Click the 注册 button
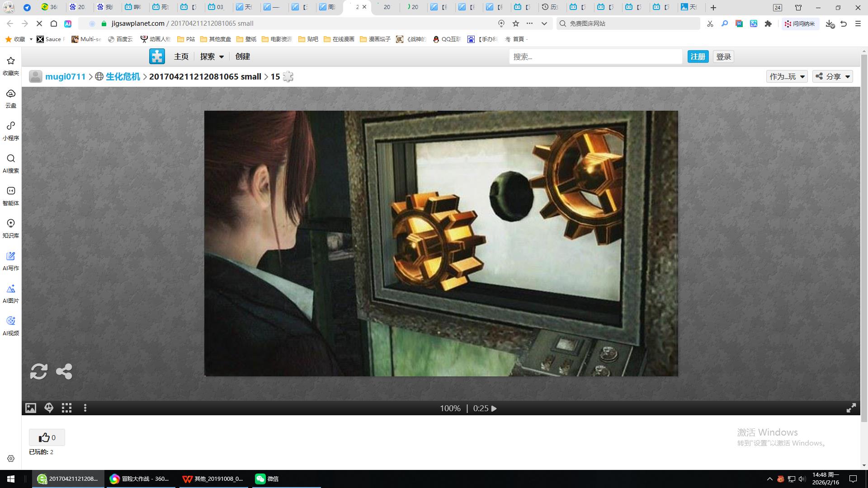 698,56
